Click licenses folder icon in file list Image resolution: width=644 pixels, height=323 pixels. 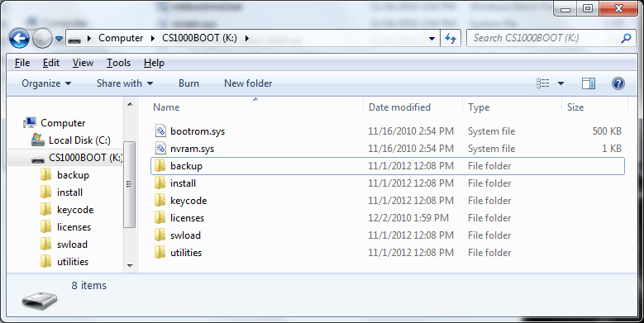pos(160,218)
